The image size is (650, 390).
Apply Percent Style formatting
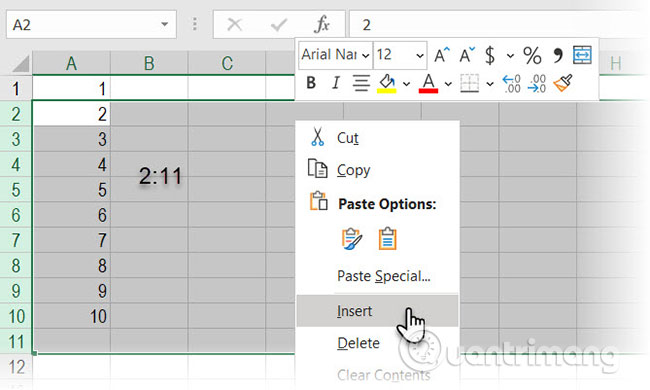pyautogui.click(x=532, y=55)
